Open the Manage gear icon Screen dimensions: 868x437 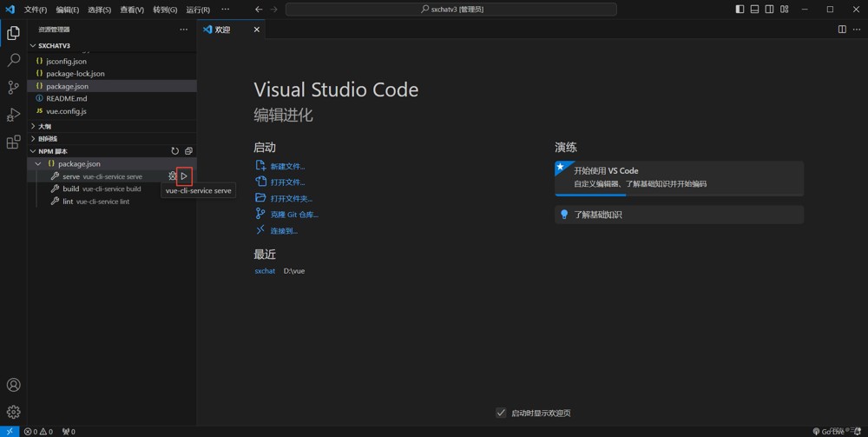click(x=13, y=412)
